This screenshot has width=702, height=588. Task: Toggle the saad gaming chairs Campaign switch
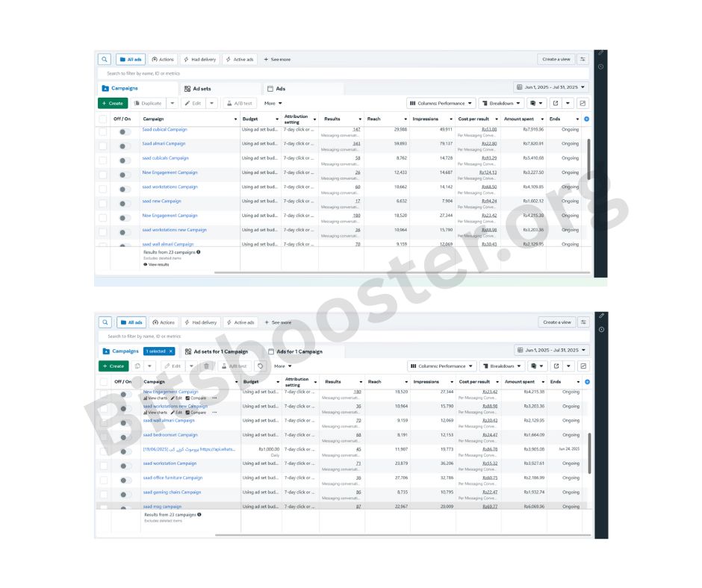(x=125, y=495)
